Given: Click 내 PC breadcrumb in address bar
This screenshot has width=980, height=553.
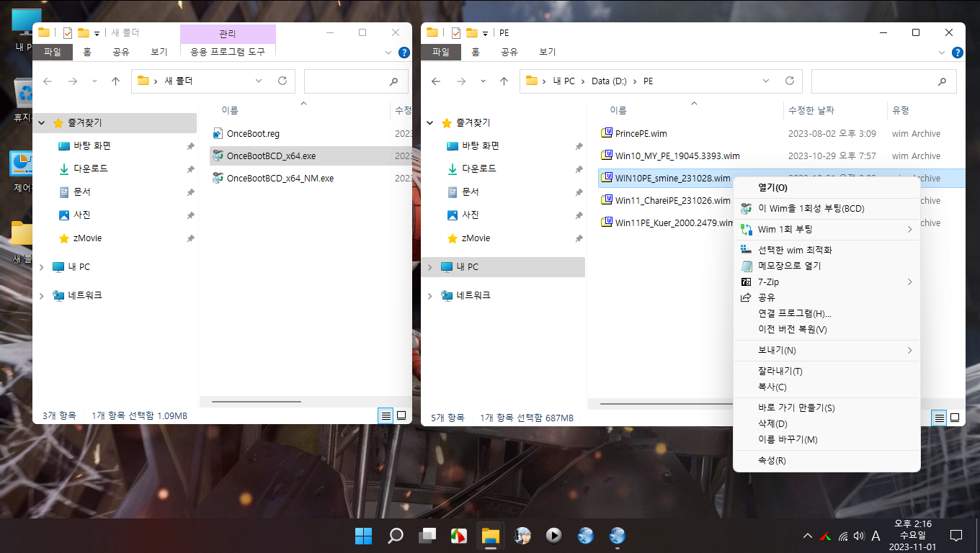Looking at the screenshot, I should coord(564,81).
